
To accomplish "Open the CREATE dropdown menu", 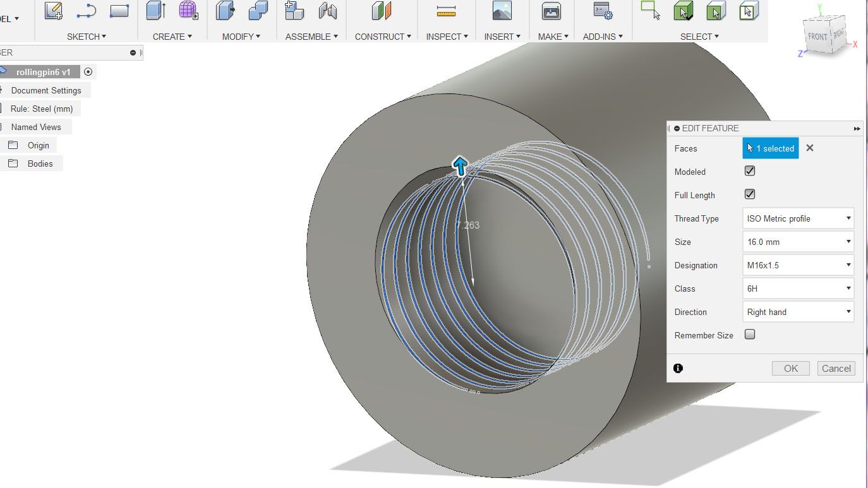I will (172, 37).
